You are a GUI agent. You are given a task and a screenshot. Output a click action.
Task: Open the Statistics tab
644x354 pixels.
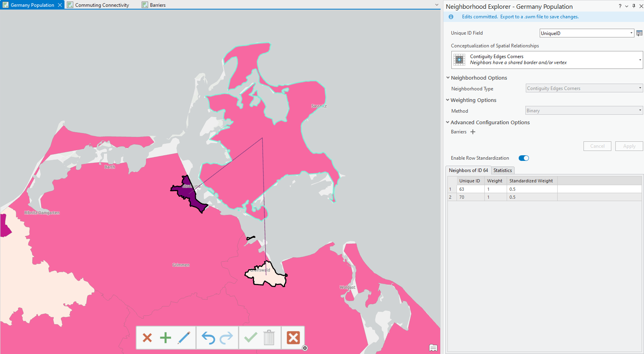click(x=503, y=170)
